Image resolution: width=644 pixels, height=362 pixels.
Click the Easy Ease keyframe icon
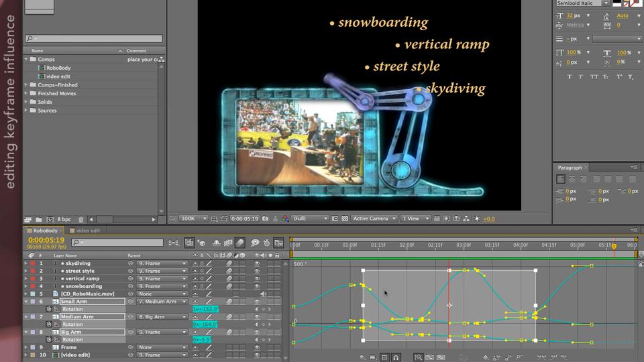(542, 357)
